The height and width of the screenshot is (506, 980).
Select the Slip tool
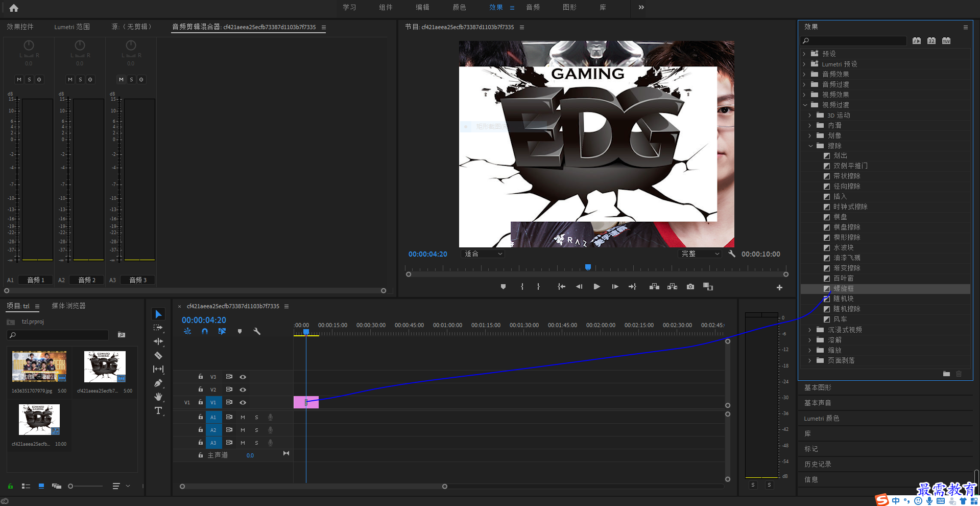tap(158, 369)
